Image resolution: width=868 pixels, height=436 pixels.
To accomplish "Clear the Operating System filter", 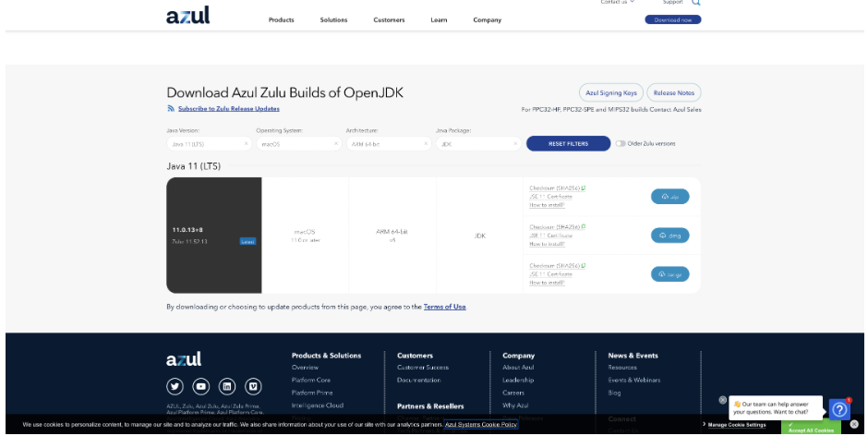I will (335, 143).
